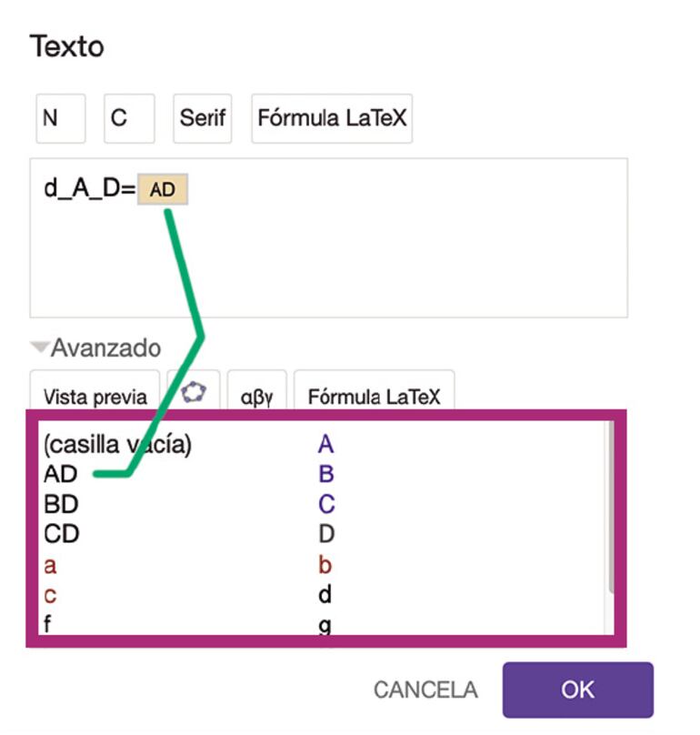Viewport: 700px width, 735px height.
Task: Open the Serif font dropdown
Action: (202, 117)
